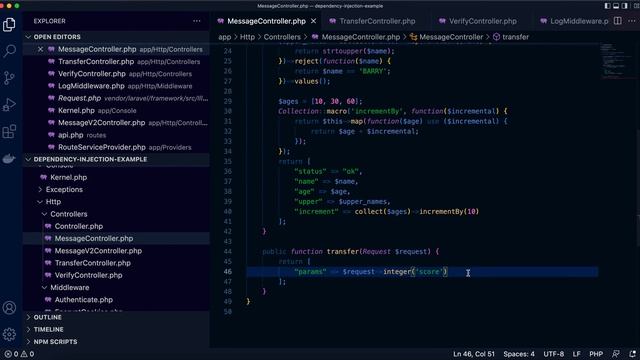Screen dimensions: 640x360
Task: Open the Manage gear icon
Action: 9,334
